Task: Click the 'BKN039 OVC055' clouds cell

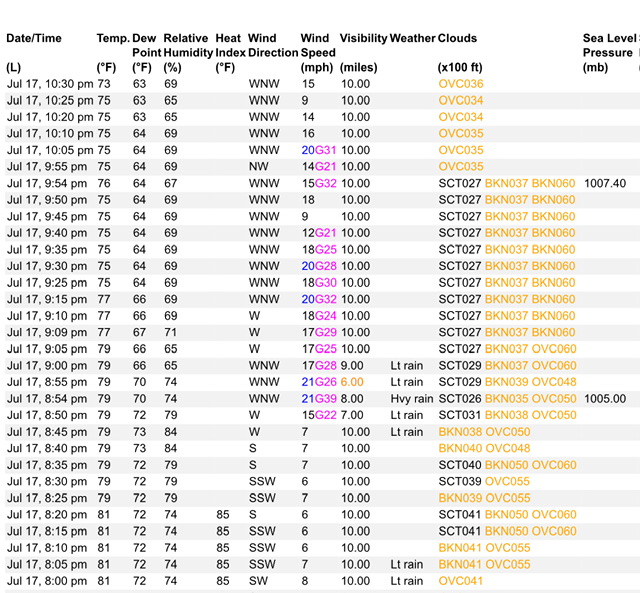Action: [x=484, y=498]
